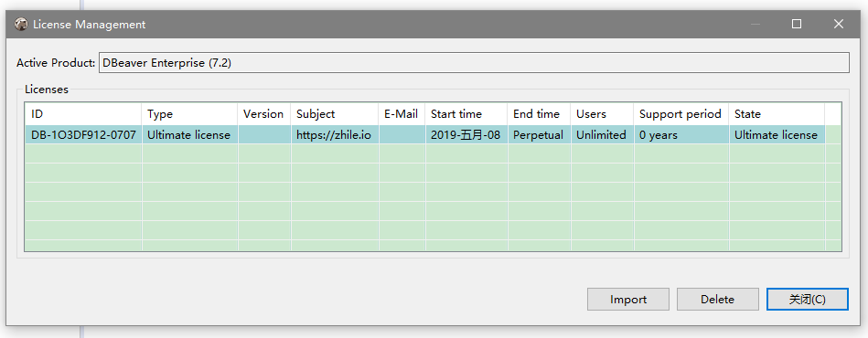Maximize the License Management window
The image size is (868, 338).
coord(797,24)
